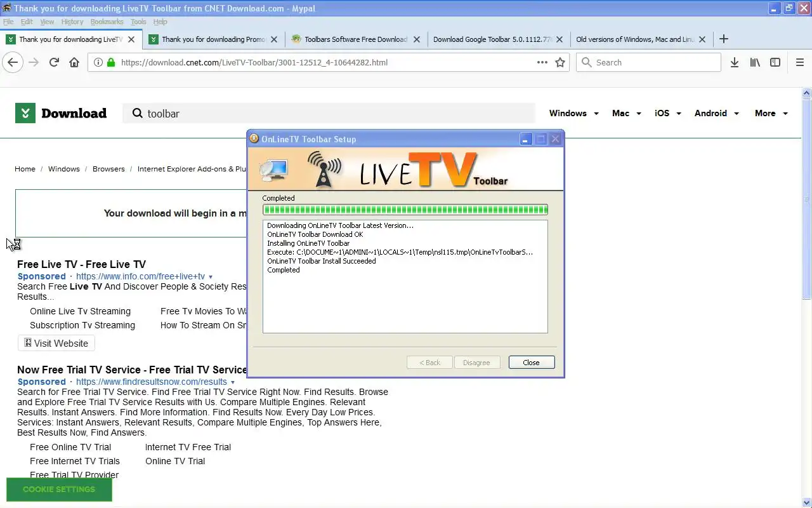Select 'OnLineTV Toolbar Install Succeeded' log line
Viewport: 812px width, 508px height.
[322, 261]
